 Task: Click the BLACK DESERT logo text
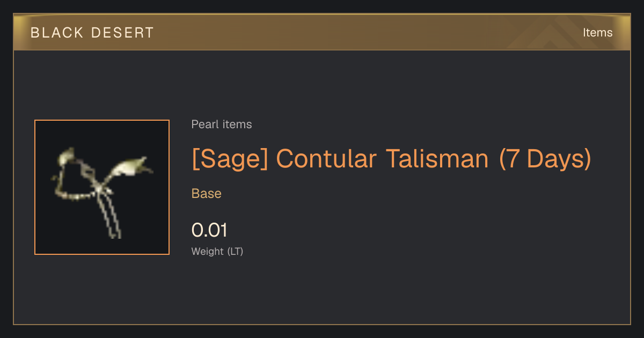(92, 33)
